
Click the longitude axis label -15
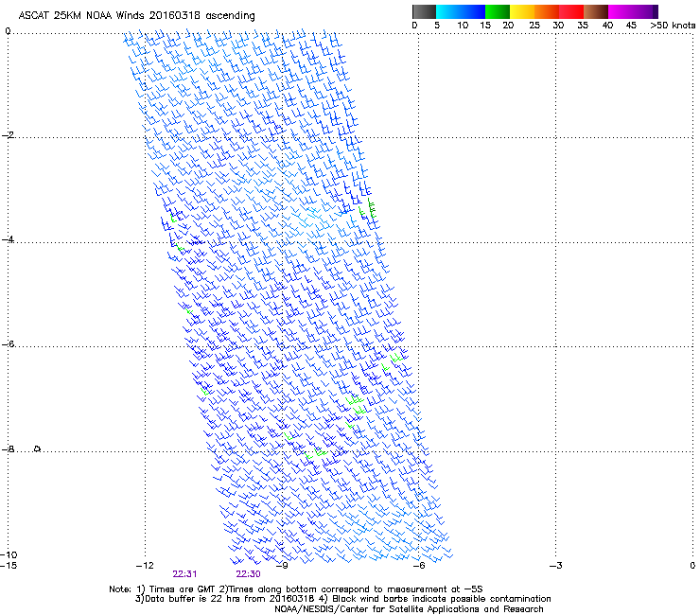(9, 566)
